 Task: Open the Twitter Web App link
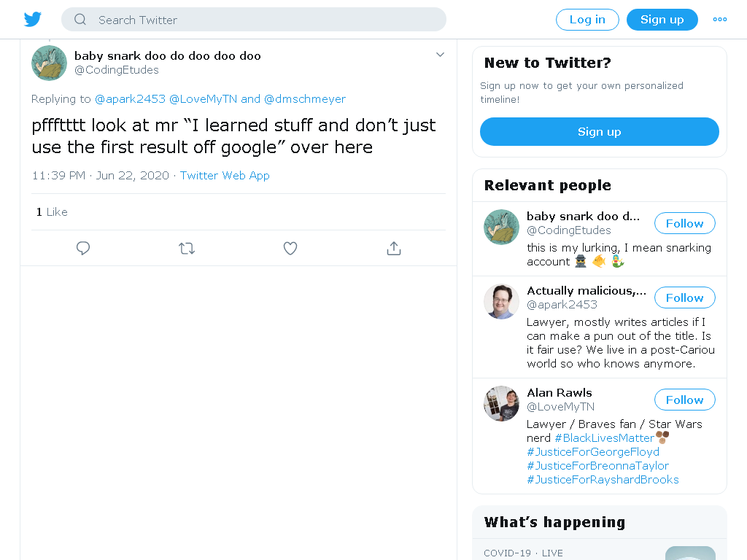pos(225,176)
